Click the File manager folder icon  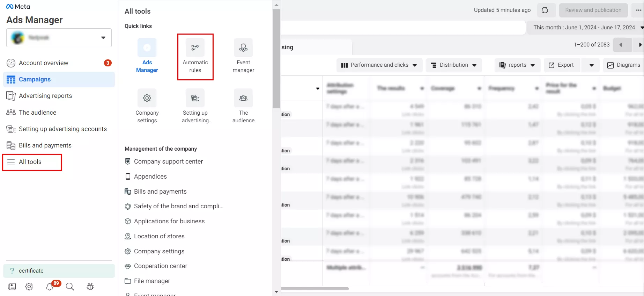click(x=128, y=281)
